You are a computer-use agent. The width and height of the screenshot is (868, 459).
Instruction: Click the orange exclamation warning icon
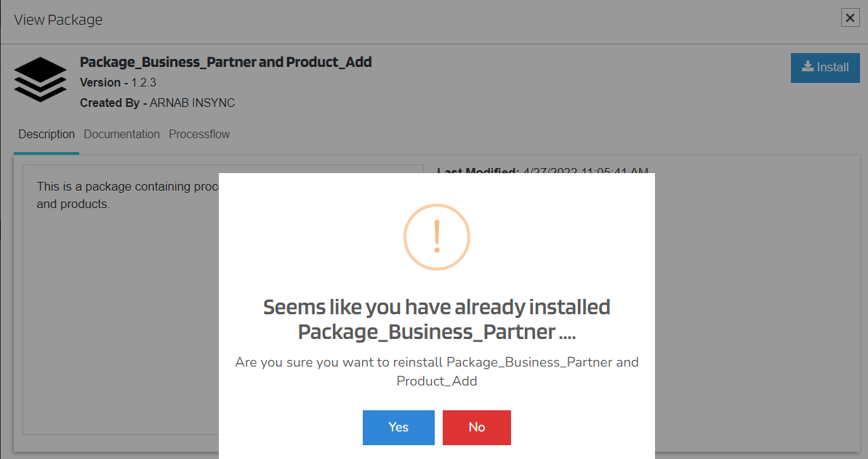(436, 236)
